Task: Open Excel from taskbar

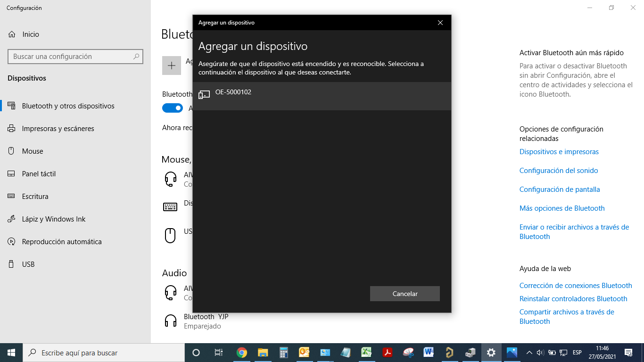Action: click(x=366, y=353)
